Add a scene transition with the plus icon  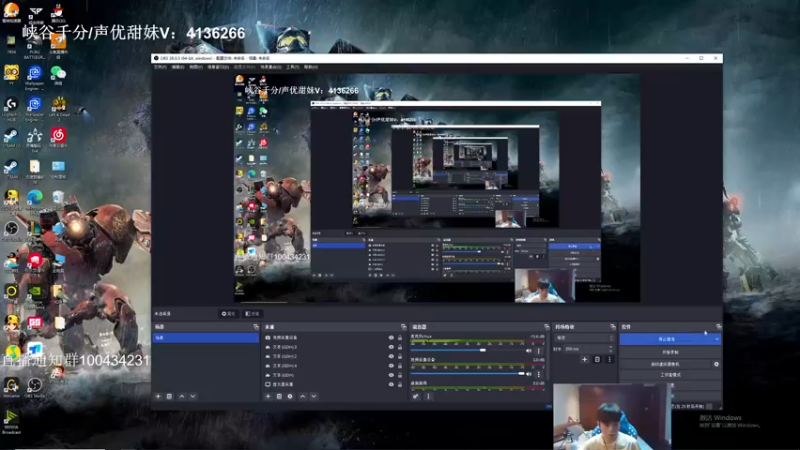[585, 360]
